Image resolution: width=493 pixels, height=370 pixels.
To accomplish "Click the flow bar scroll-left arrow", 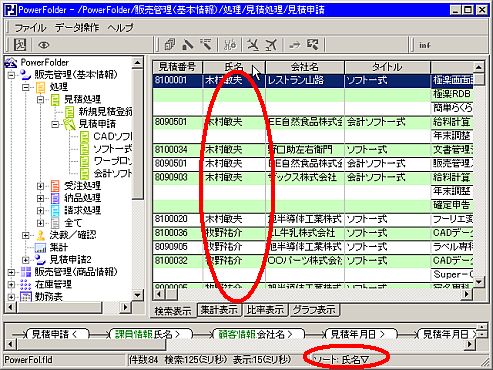I will 10,344.
